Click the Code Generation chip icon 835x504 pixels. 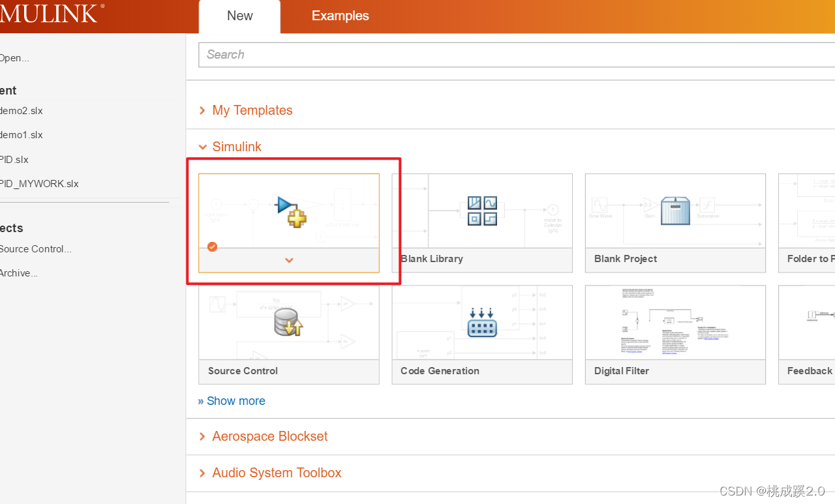point(482,321)
